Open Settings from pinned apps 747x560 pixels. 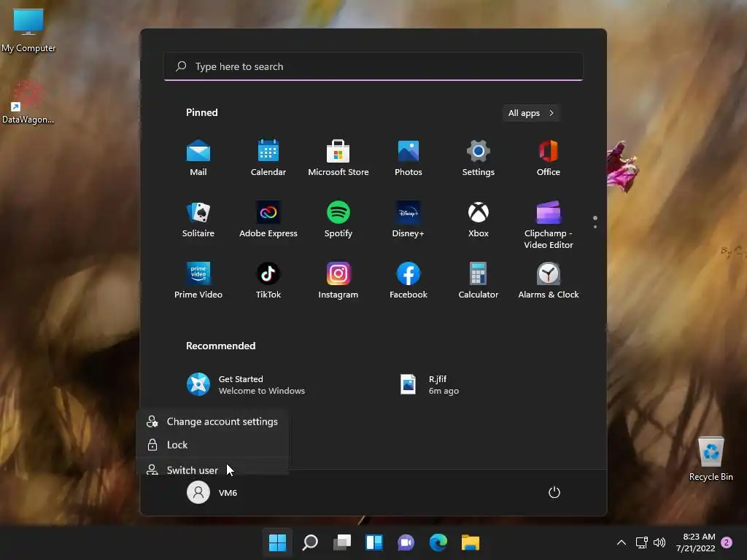tap(479, 158)
